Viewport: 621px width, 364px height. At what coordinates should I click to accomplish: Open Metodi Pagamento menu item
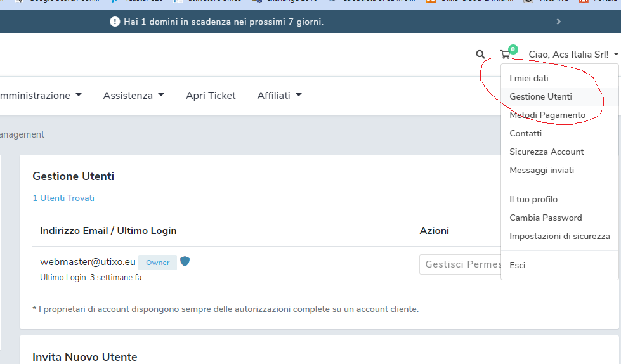tap(547, 115)
